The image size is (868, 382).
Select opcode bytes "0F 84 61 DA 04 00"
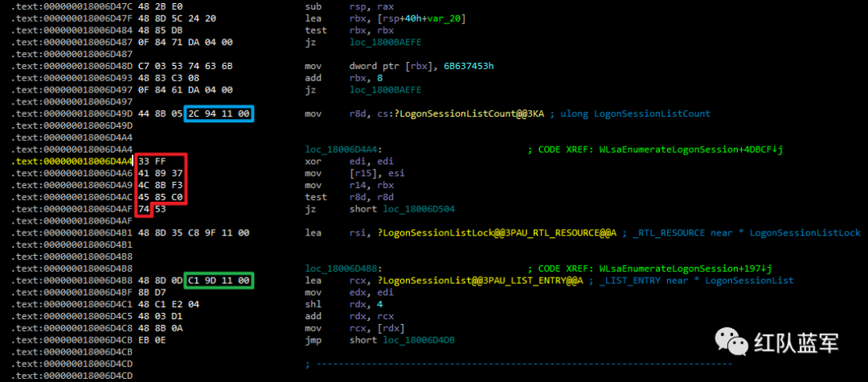(x=186, y=90)
